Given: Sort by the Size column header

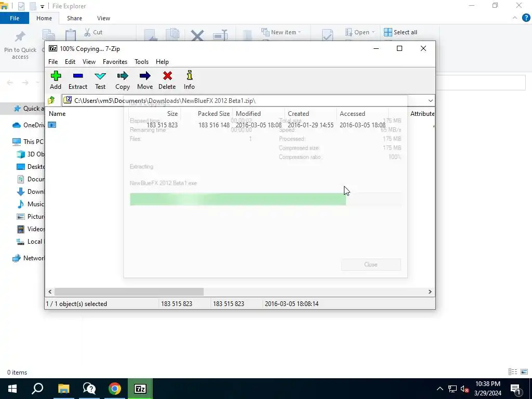Looking at the screenshot, I should pyautogui.click(x=172, y=114).
